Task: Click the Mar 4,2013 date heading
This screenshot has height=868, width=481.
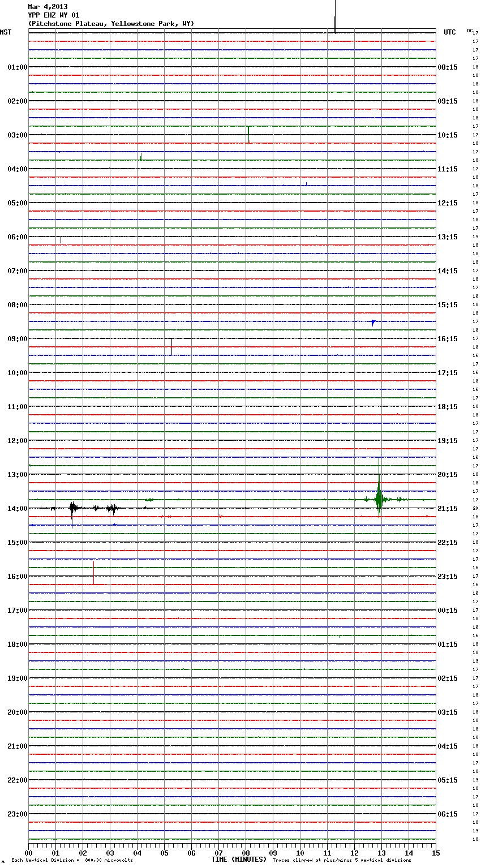Action: click(48, 7)
